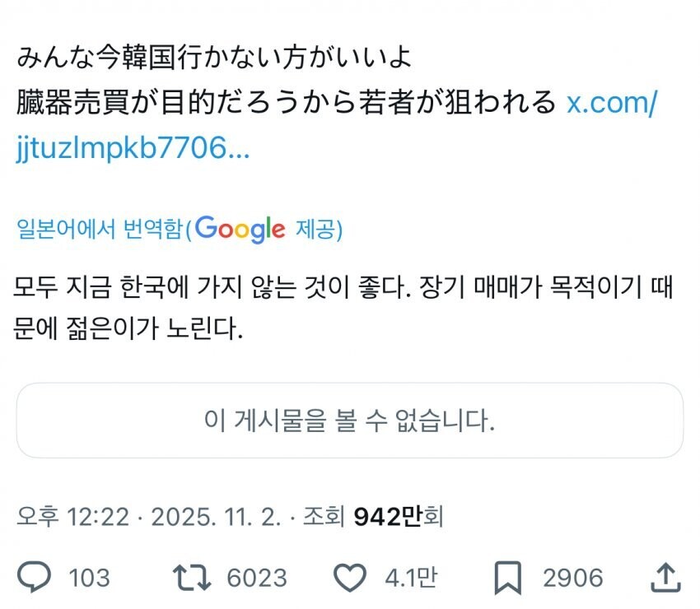Tap the unavailable quoted post box
Viewport: 700px width, 609px height.
tap(349, 421)
